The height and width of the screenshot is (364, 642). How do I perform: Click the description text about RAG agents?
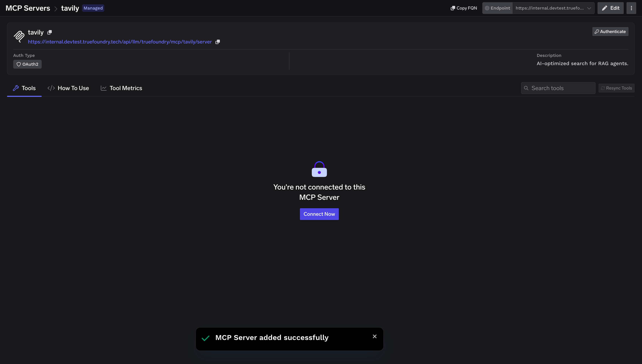tap(582, 63)
